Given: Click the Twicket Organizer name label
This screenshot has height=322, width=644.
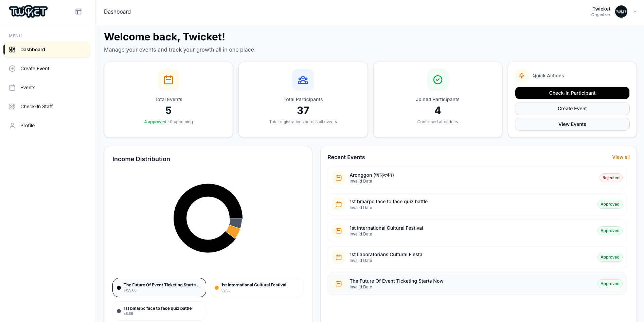Looking at the screenshot, I should tap(601, 12).
